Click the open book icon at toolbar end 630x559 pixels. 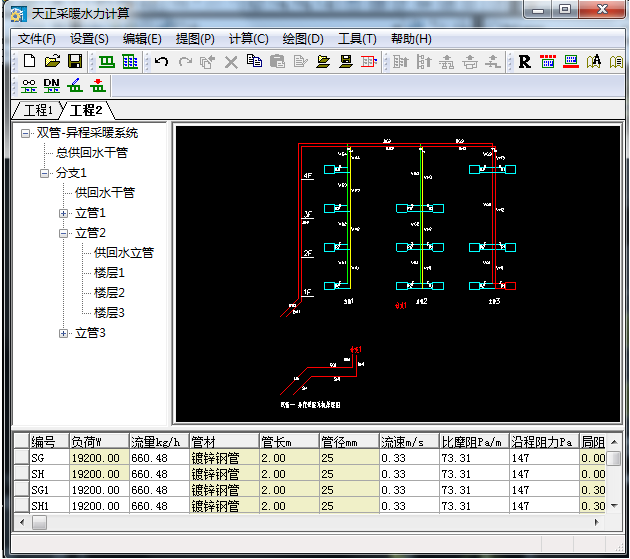tap(616, 61)
